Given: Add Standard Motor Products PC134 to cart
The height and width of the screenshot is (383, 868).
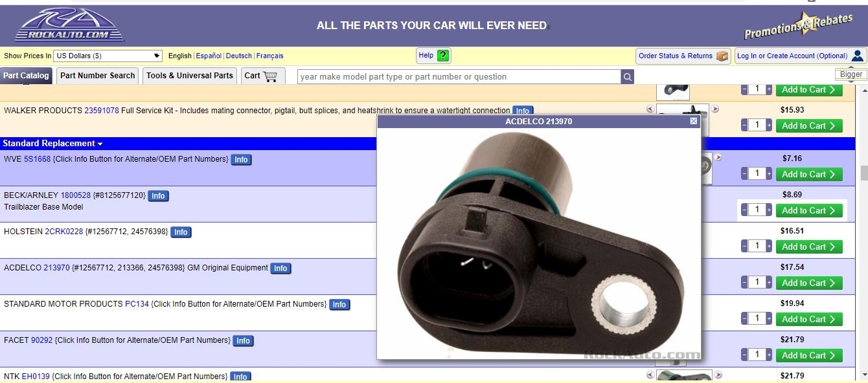Looking at the screenshot, I should point(809,319).
